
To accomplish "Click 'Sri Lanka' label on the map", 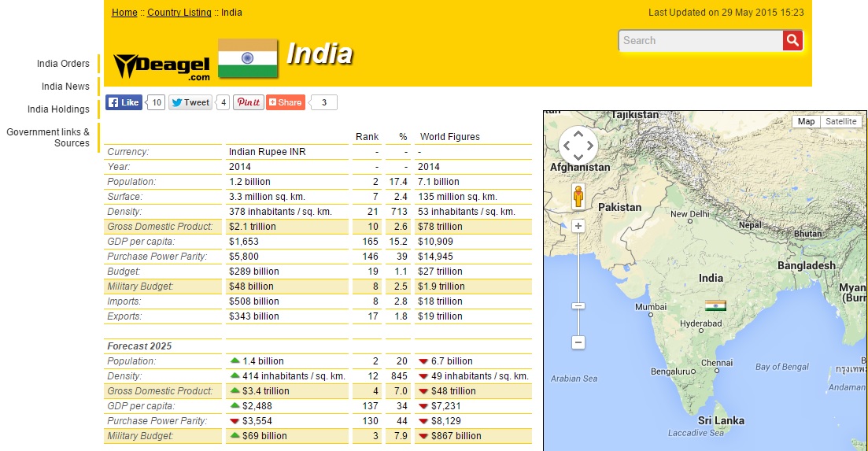I will [721, 420].
